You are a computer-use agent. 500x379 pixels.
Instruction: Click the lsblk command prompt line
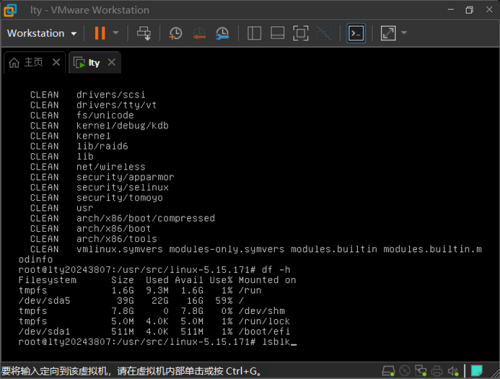click(x=157, y=342)
